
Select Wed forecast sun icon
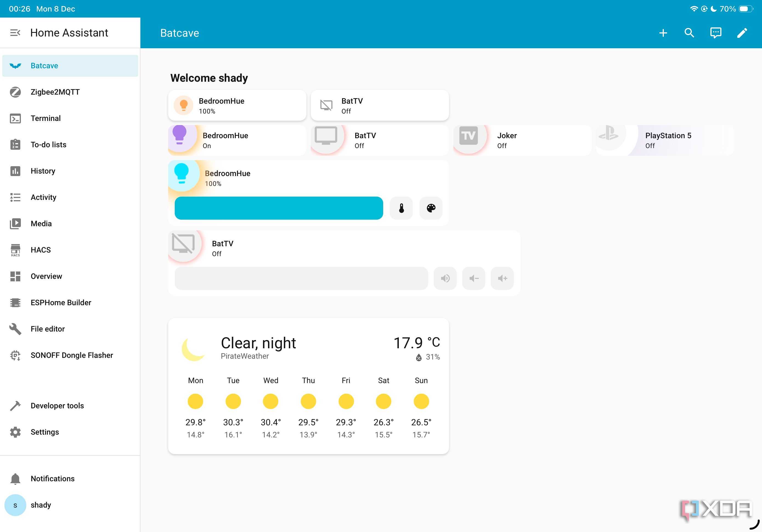(x=270, y=401)
